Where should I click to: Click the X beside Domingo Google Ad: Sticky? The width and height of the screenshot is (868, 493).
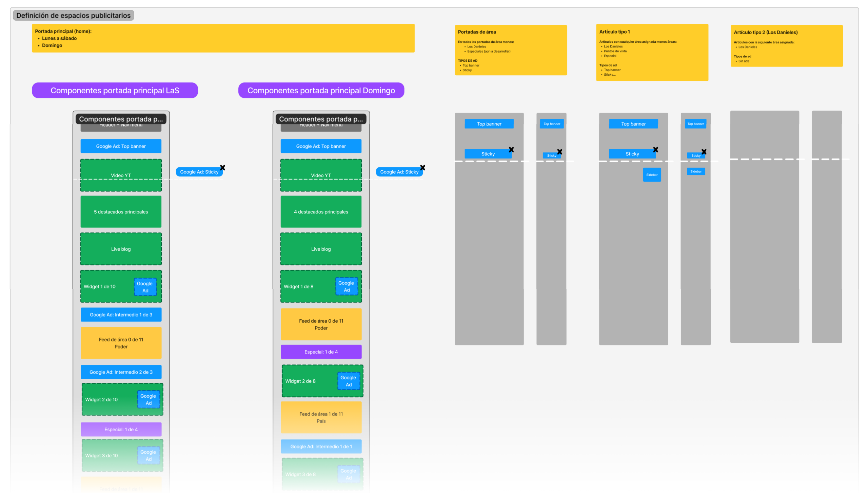tap(422, 168)
